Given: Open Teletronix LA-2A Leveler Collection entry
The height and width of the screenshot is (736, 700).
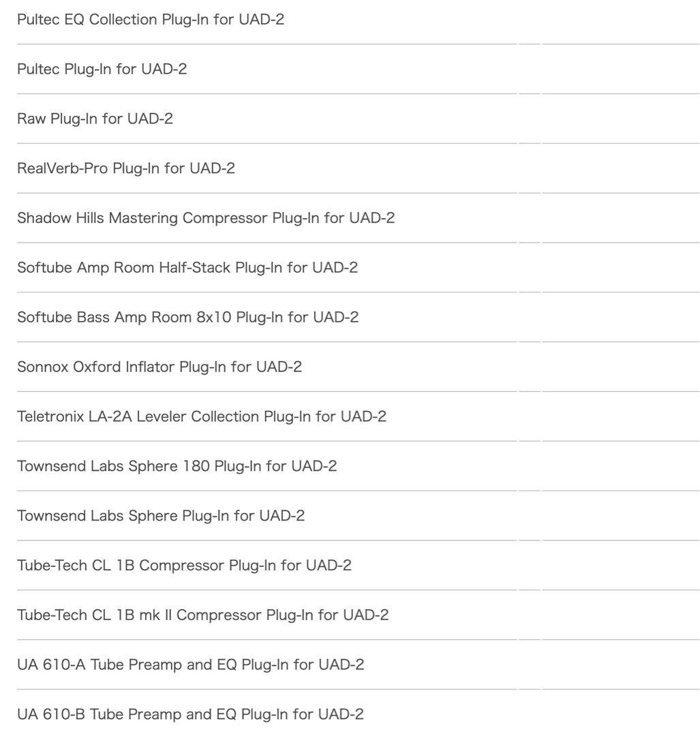Looking at the screenshot, I should (x=202, y=416).
